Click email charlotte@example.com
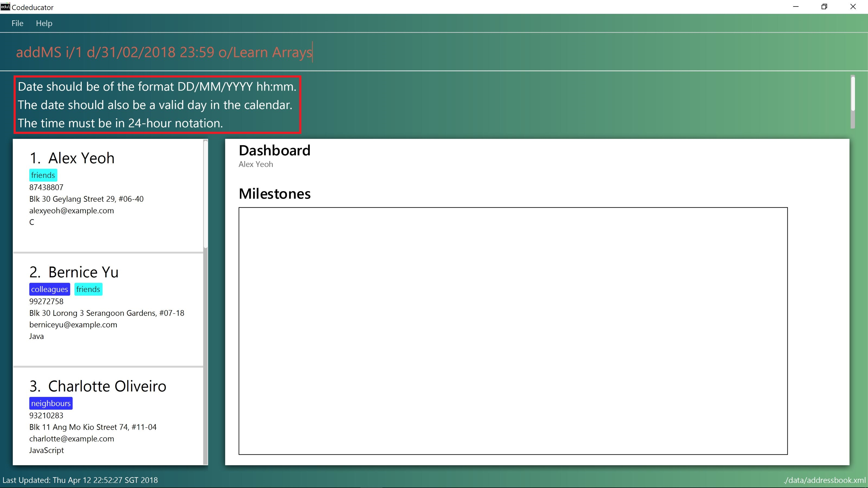Image resolution: width=868 pixels, height=488 pixels. click(x=72, y=438)
